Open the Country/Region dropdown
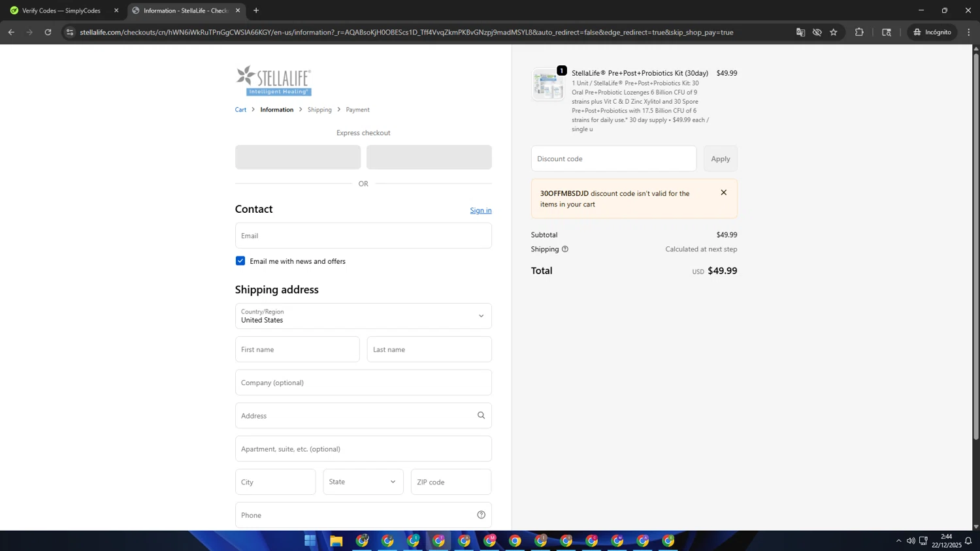 point(363,316)
